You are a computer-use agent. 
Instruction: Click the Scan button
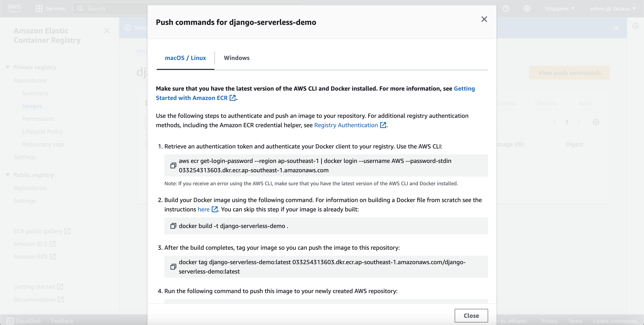click(585, 103)
